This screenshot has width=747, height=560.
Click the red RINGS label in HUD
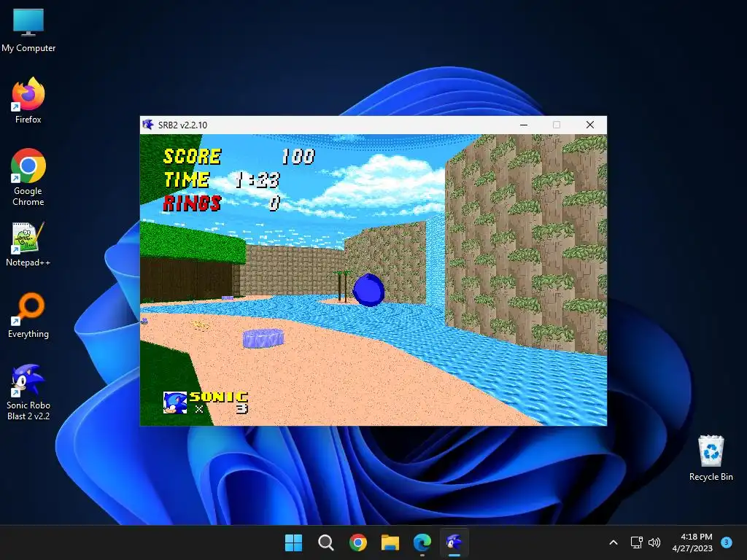click(x=192, y=203)
